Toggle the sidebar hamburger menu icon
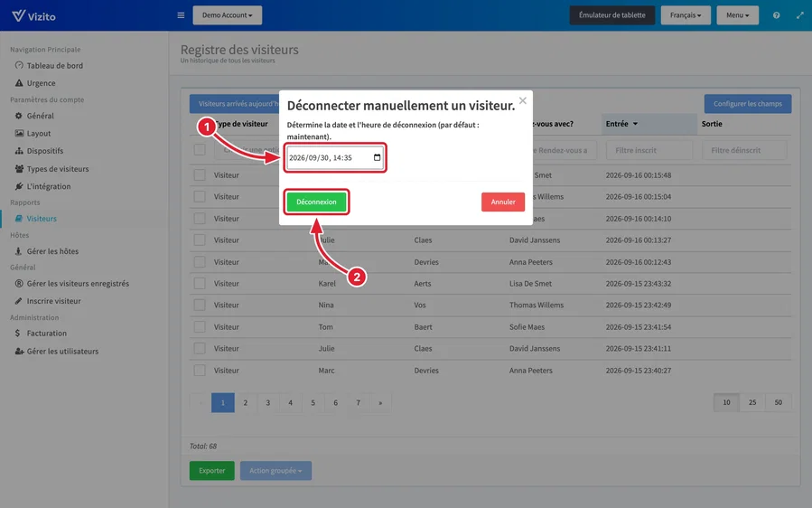Viewport: 812px width, 508px height. click(181, 15)
